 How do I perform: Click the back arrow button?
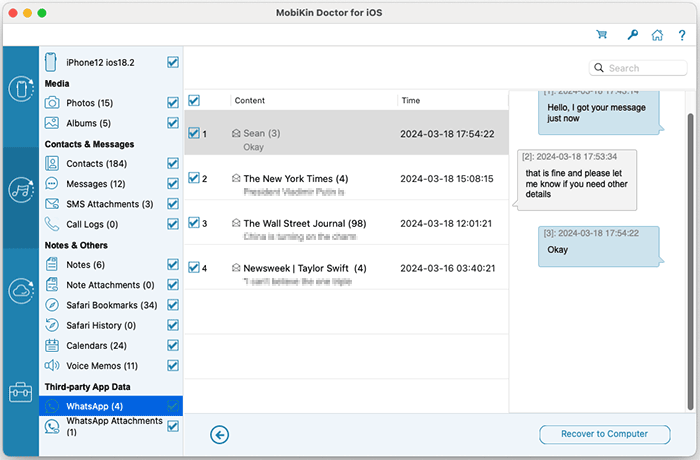pyautogui.click(x=220, y=434)
